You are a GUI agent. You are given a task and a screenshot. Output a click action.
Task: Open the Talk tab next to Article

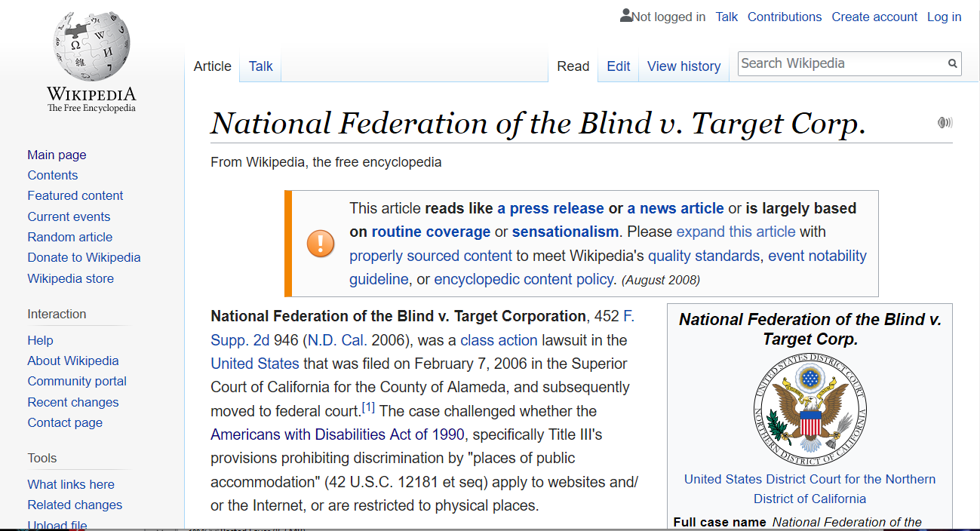pyautogui.click(x=261, y=66)
